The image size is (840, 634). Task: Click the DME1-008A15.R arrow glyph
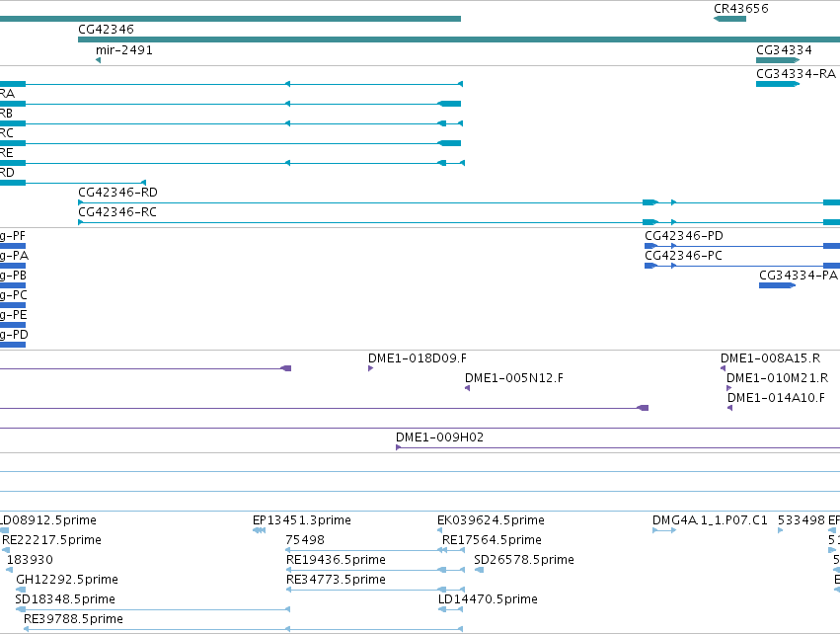723,368
